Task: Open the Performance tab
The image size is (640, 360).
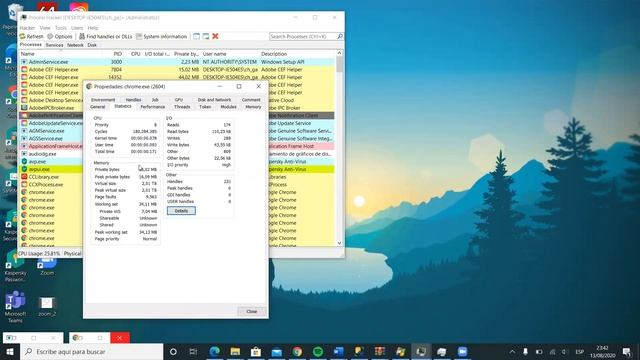Action: 153,107
